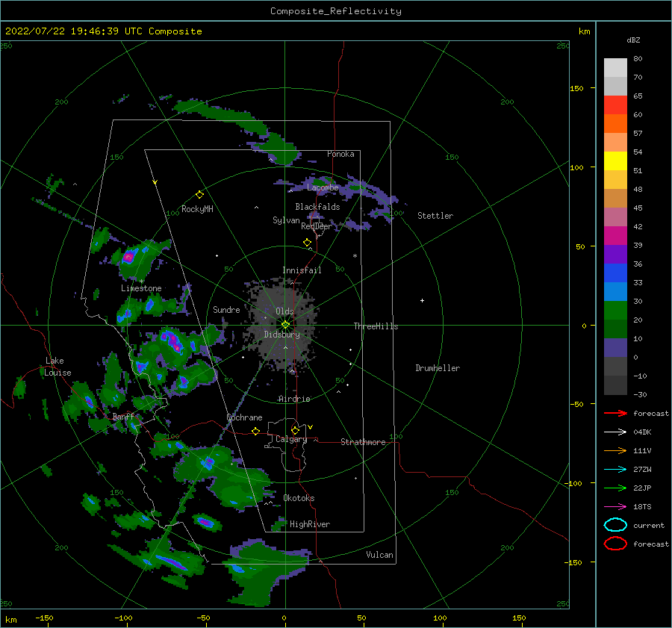Select the 30 dBZ light blue swatch
The width and height of the screenshot is (672, 628).
615,291
